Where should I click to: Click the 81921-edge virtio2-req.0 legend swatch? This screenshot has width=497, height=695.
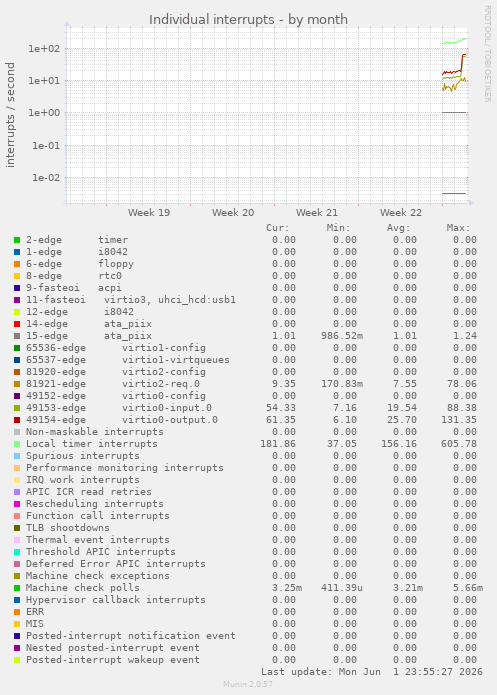click(17, 384)
